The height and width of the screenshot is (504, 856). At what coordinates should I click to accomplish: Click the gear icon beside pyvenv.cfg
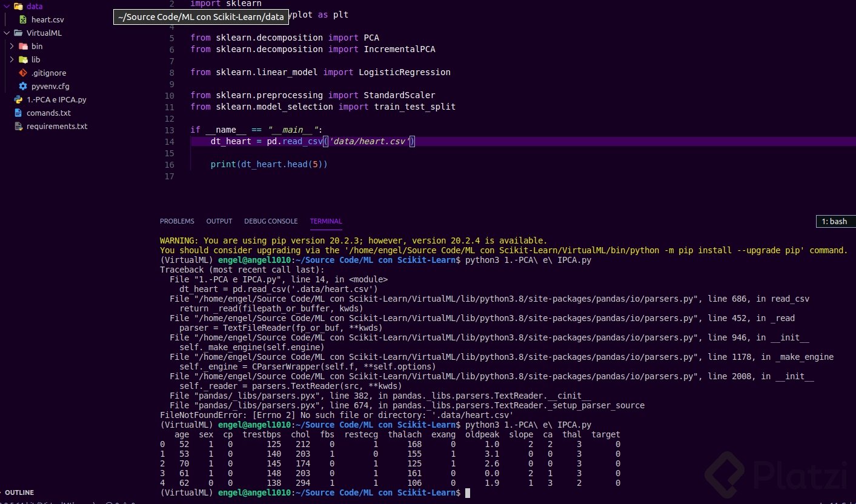click(23, 86)
